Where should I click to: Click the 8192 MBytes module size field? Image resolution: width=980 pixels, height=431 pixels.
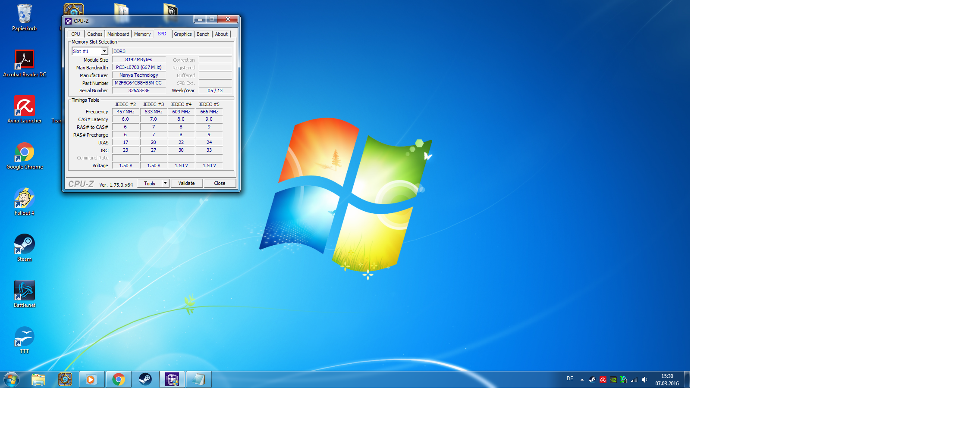(x=138, y=59)
